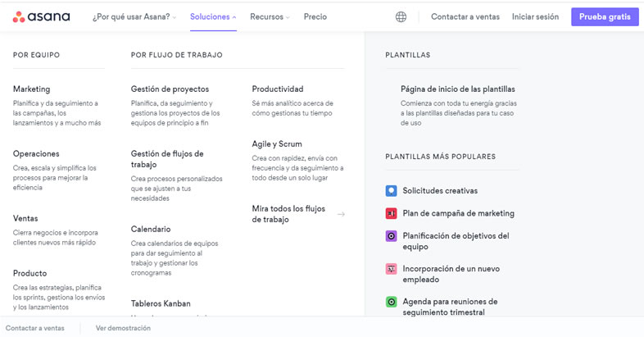Screen dimensions: 644x337
Task: Select Solicitudes creativas template
Action: point(440,191)
